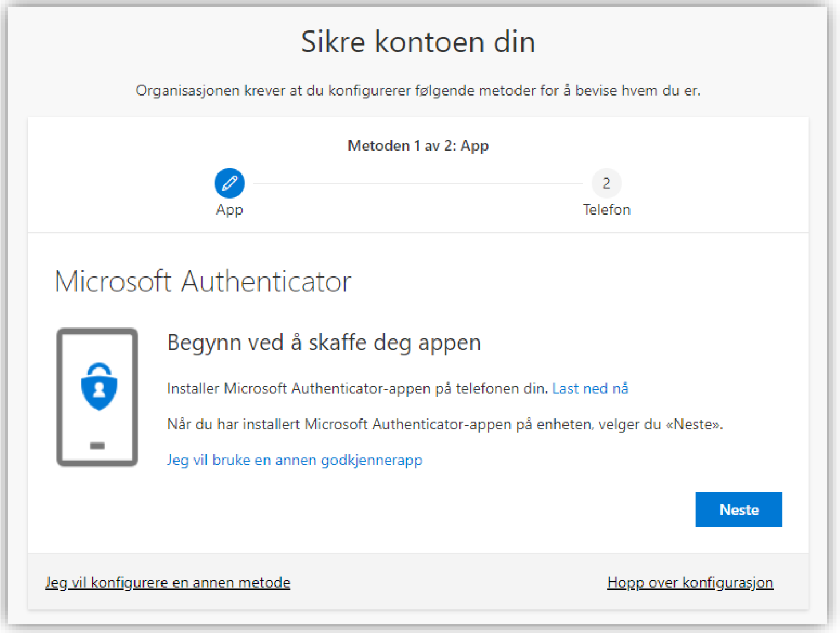The height and width of the screenshot is (633, 840).
Task: Click 'Metoden 1 av 2: App' text
Action: coord(418,146)
